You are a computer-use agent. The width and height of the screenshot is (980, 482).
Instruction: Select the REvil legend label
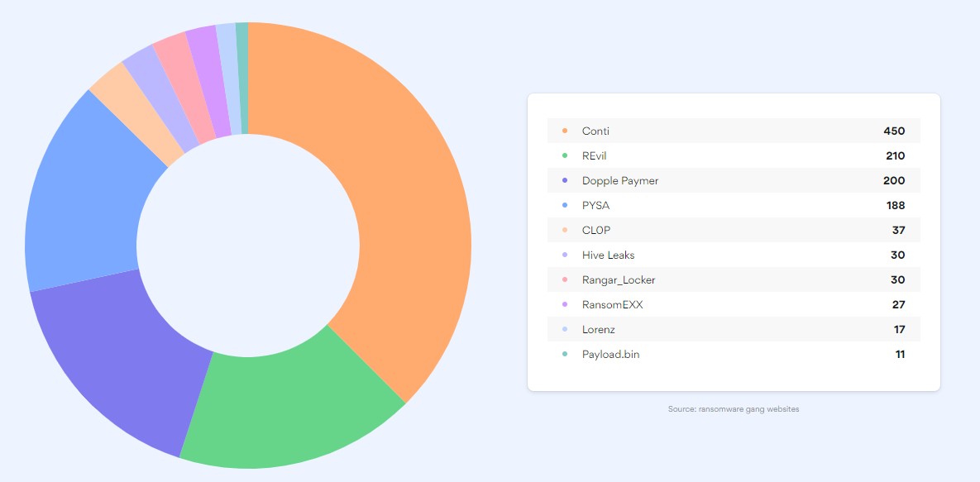[594, 155]
